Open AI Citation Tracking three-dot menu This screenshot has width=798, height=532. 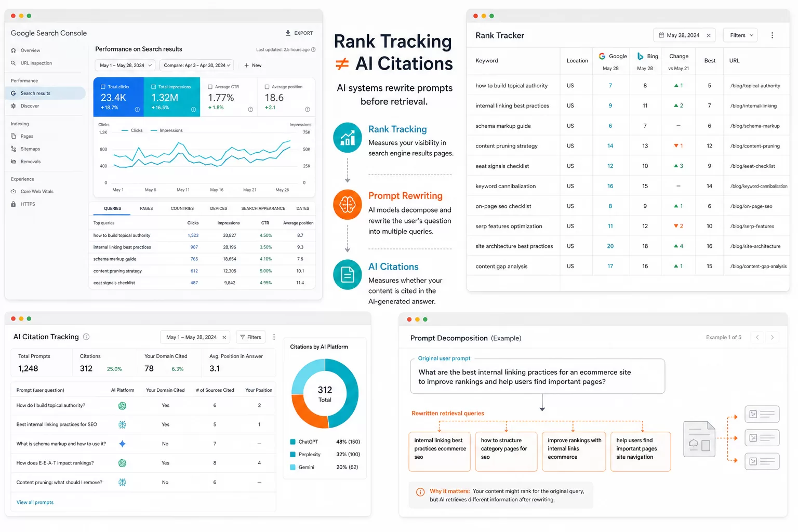point(274,337)
